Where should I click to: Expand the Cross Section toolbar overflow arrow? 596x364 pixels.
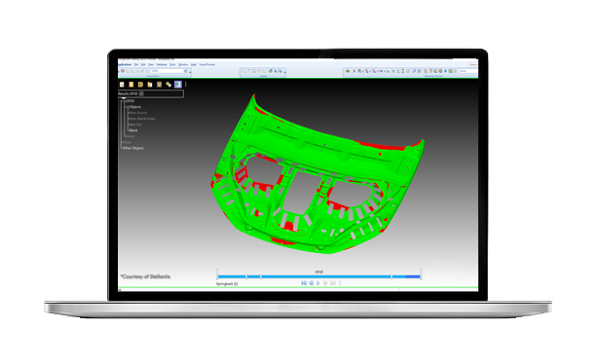(190, 72)
